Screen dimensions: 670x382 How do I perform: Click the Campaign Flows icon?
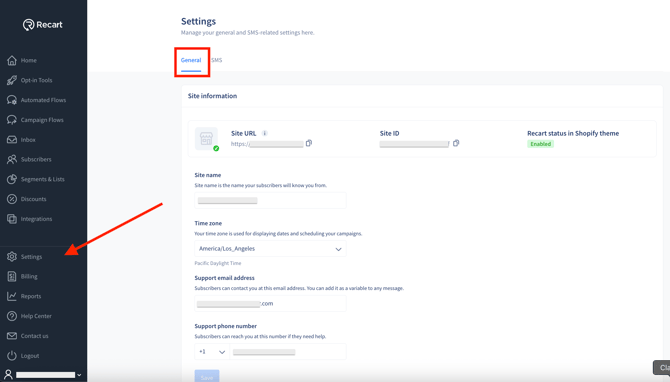click(12, 120)
